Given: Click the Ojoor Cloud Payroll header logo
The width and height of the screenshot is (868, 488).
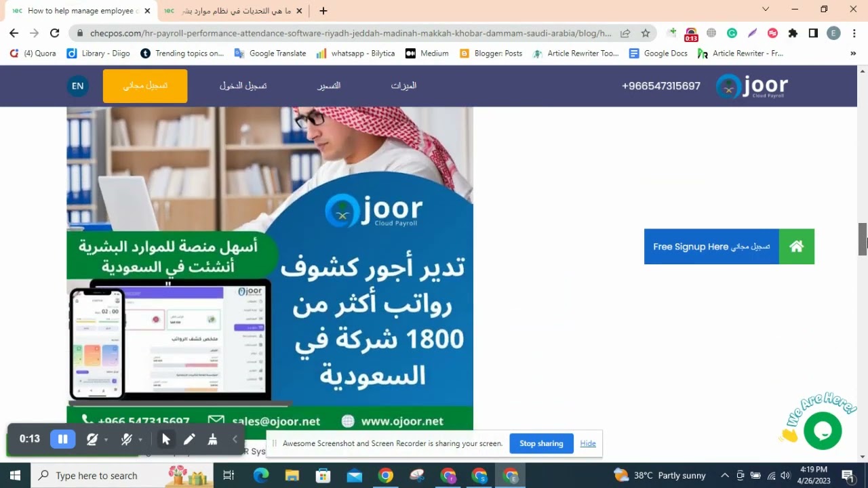Looking at the screenshot, I should tap(752, 86).
